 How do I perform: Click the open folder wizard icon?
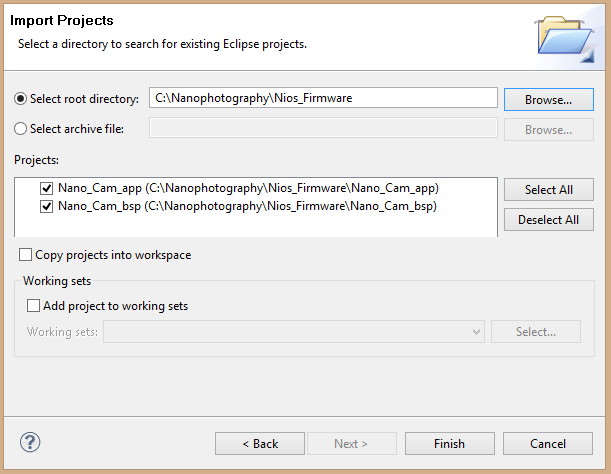click(x=565, y=39)
